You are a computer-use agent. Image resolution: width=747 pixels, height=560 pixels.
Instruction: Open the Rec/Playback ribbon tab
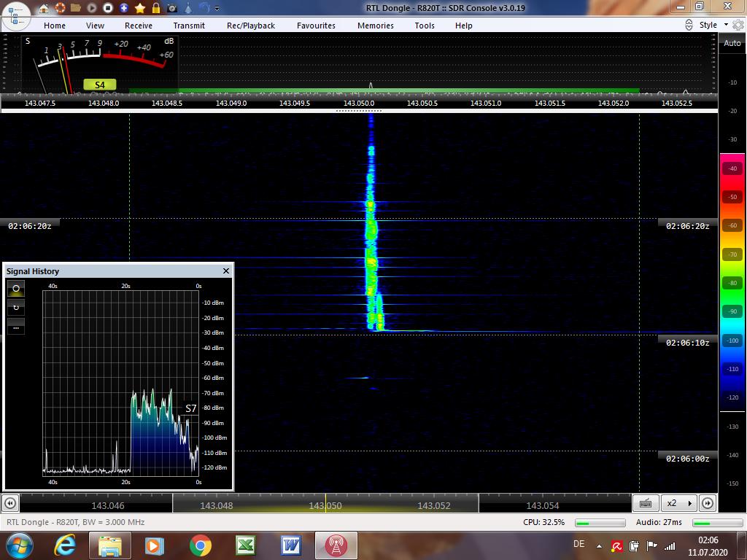tap(251, 26)
